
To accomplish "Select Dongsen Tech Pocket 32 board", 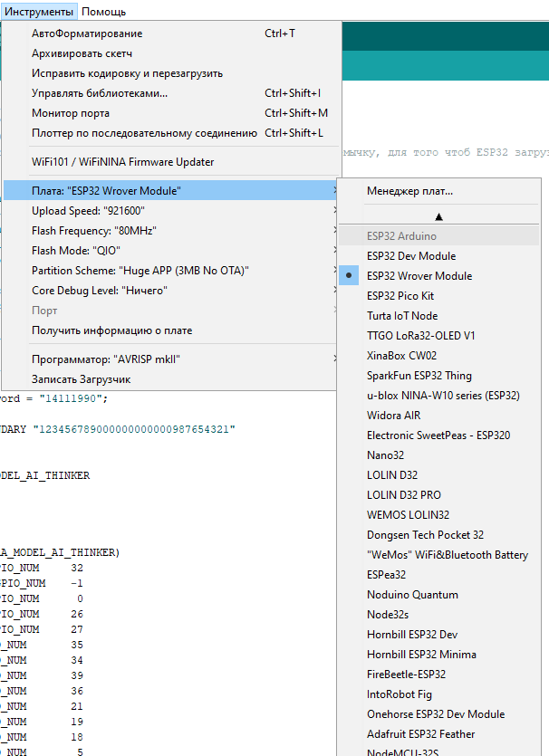I will 439,535.
